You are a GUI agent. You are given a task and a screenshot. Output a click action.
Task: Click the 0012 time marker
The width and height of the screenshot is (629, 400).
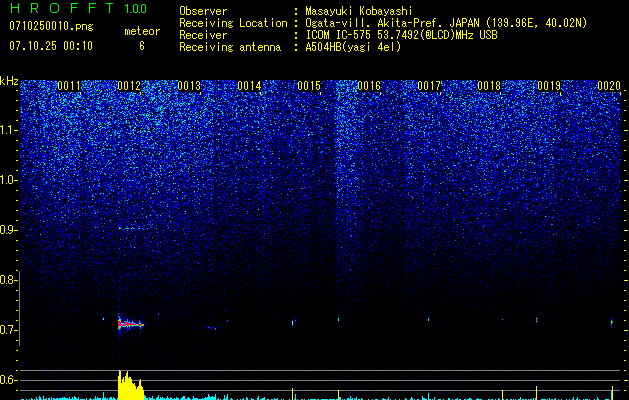129,86
